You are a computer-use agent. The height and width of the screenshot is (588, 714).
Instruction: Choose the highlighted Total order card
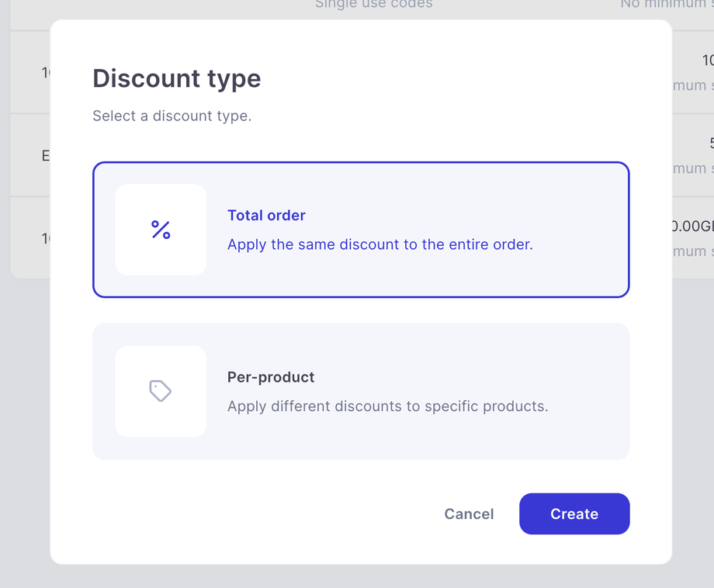click(x=361, y=230)
